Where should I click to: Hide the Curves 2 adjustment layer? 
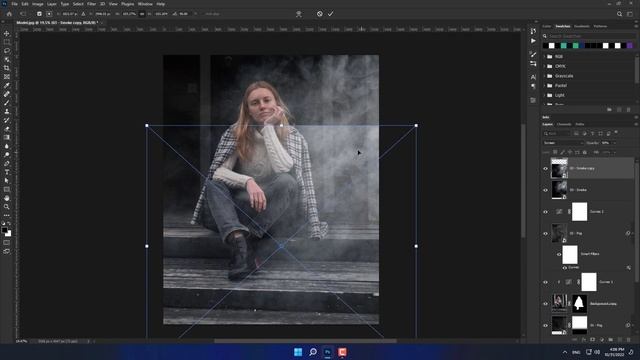pos(545,212)
